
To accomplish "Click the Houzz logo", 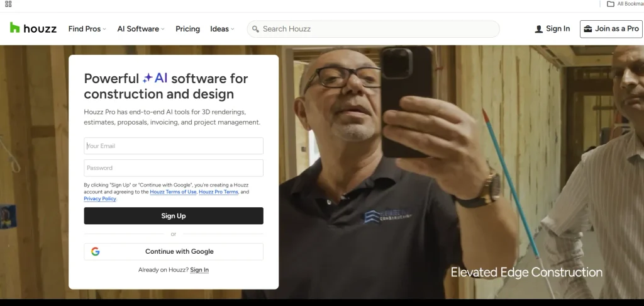I will point(33,28).
